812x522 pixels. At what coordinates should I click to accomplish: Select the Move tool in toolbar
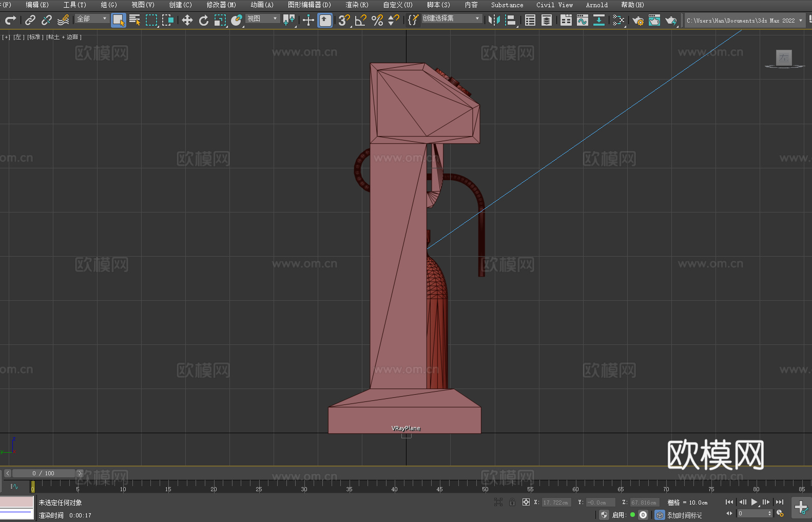click(187, 20)
